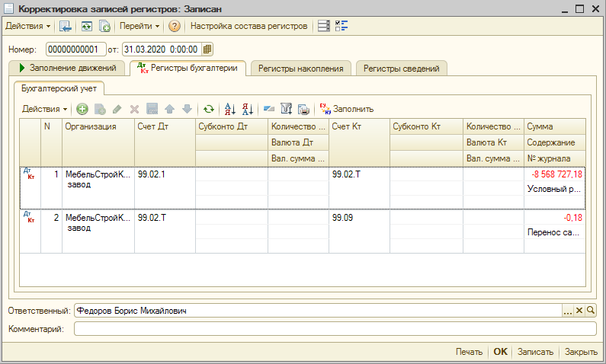
Task: Switch to the Заполнение движений tab
Action: point(67,68)
